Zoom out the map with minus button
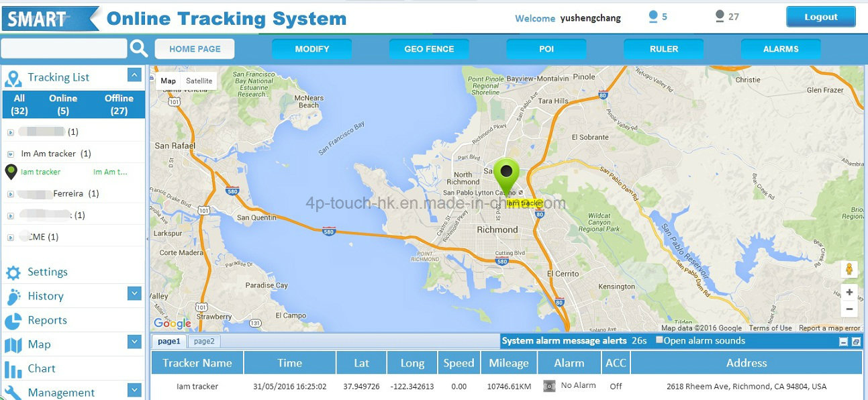 (849, 309)
